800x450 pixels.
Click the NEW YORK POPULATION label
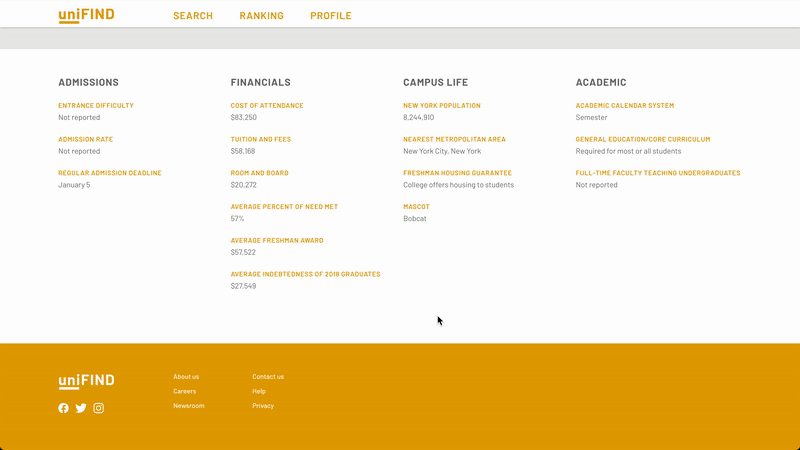pyautogui.click(x=442, y=106)
